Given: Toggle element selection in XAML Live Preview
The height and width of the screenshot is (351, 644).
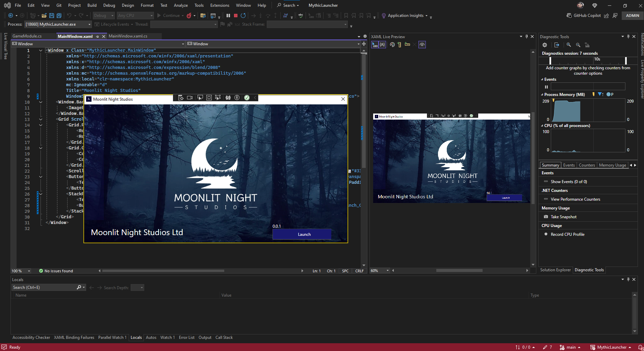Looking at the screenshot, I should 375,45.
